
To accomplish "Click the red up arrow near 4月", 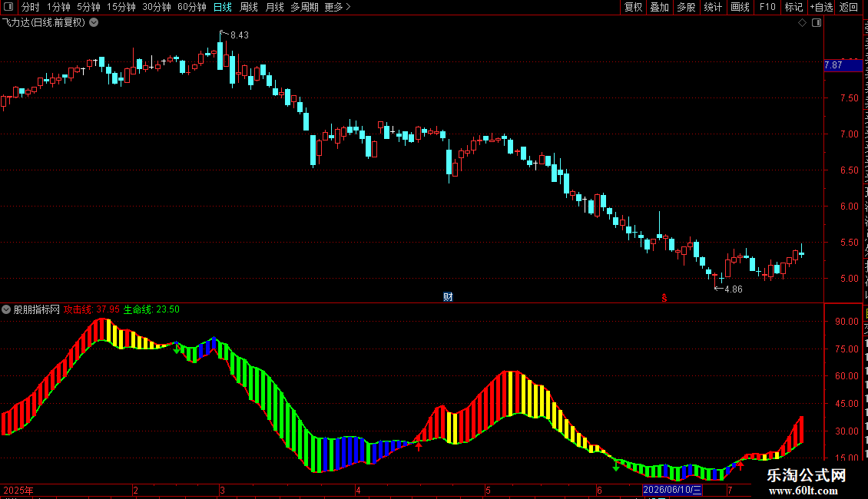I will 419,446.
